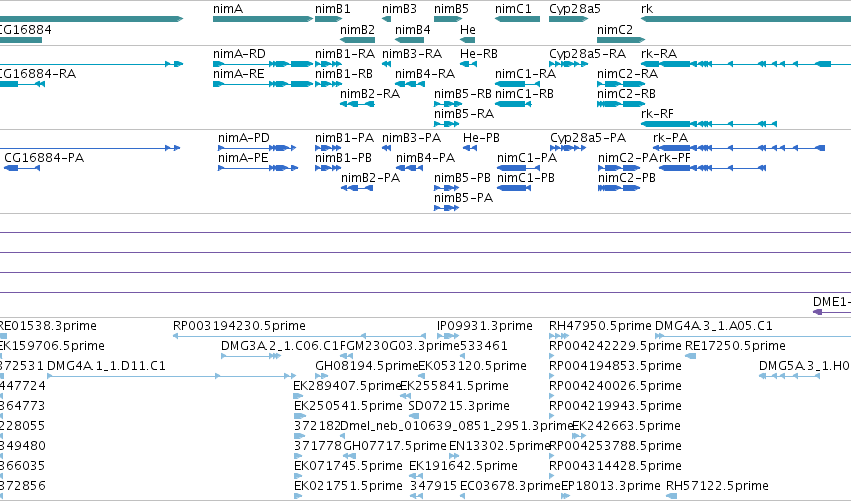
Task: Select transcript nimC2-RB
Action: (x=621, y=104)
